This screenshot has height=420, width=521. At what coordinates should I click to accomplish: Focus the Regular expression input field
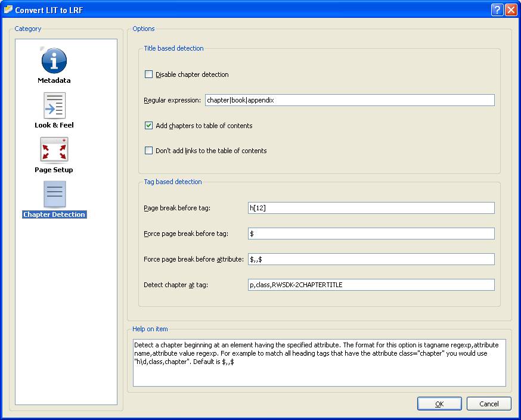pos(349,100)
